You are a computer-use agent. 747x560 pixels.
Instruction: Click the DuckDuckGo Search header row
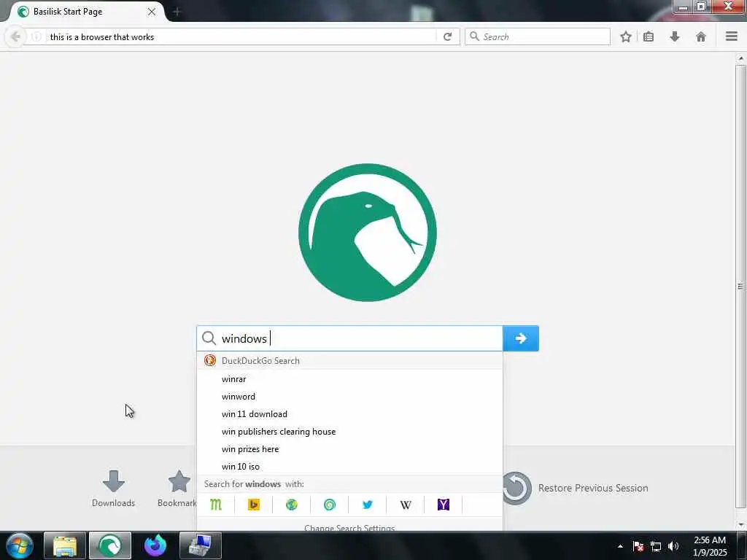[x=349, y=360]
